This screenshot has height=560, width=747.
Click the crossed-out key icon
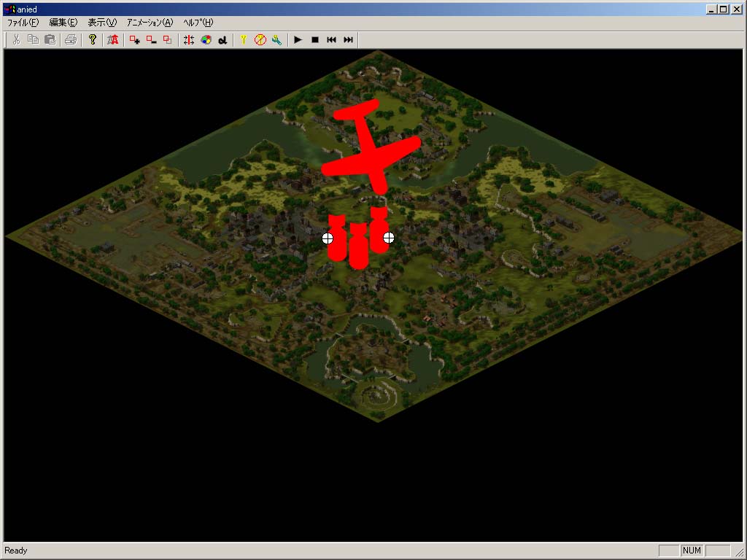(x=260, y=39)
